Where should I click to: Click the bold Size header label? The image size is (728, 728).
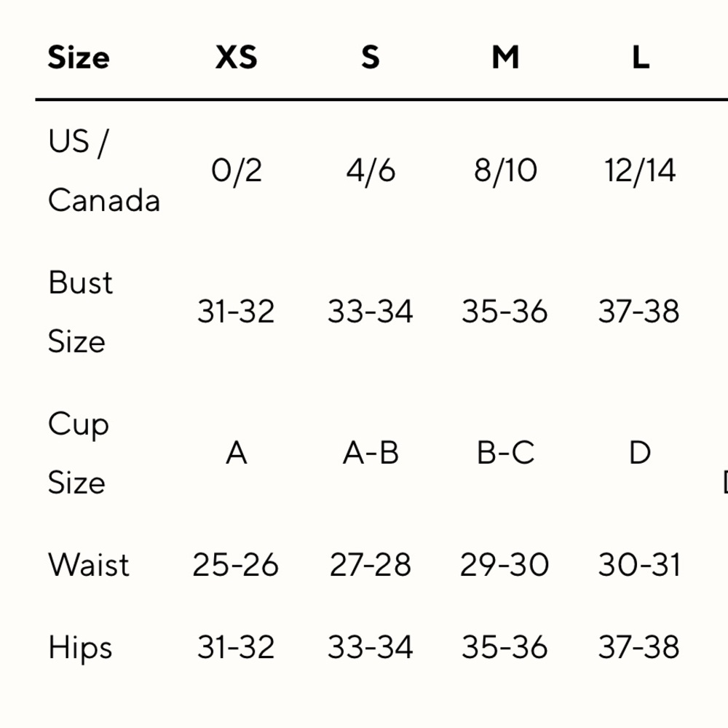point(79,57)
